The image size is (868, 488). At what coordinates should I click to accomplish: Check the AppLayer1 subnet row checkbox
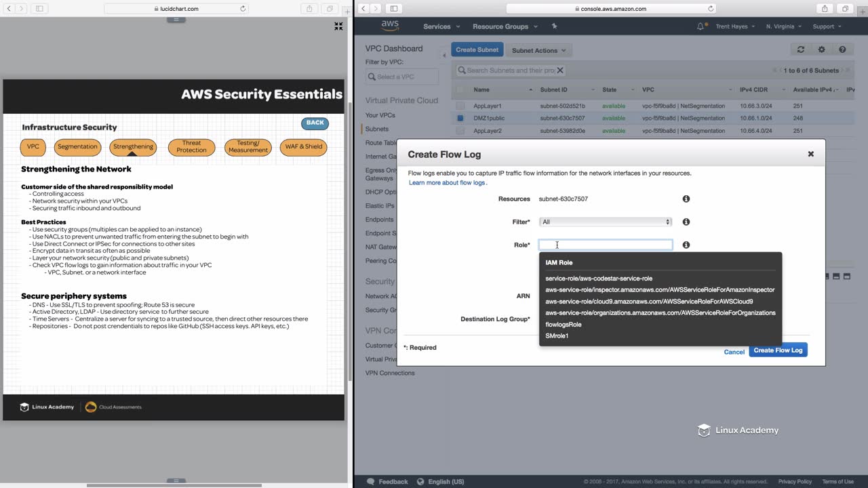(460, 106)
